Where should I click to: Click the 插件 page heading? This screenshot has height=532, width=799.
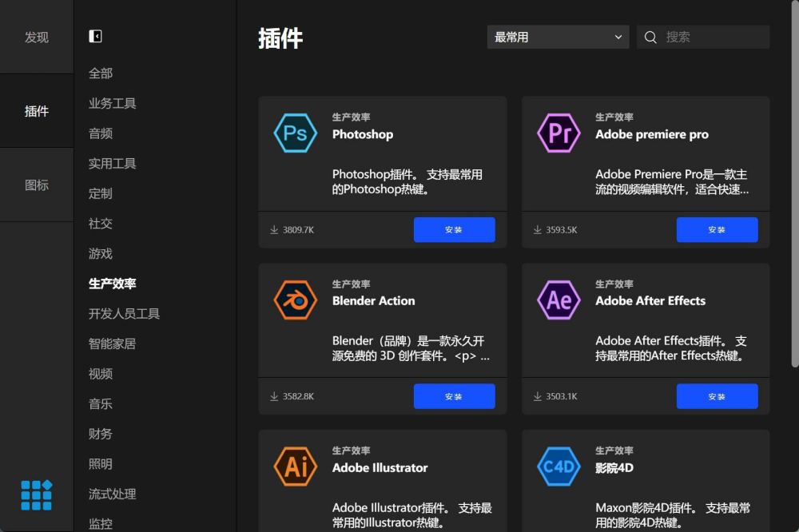tap(280, 38)
